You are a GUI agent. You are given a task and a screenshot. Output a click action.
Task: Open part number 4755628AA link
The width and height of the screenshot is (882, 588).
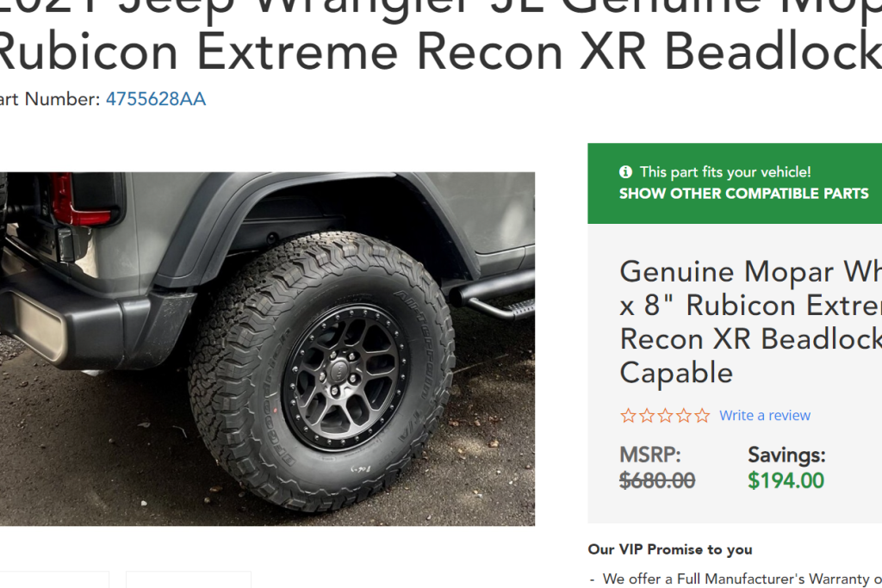(x=156, y=99)
